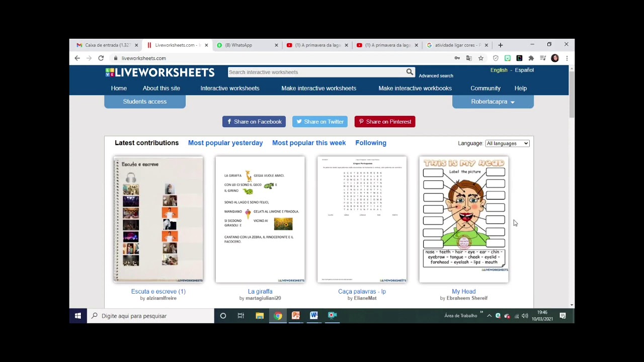The width and height of the screenshot is (644, 362).
Task: Click the green smiley extension icon
Action: click(508, 58)
